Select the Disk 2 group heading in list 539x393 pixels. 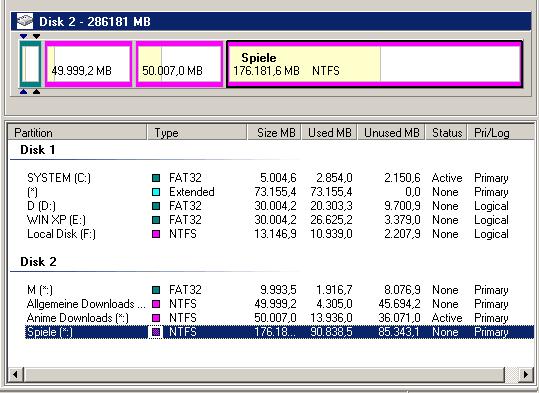[x=38, y=262]
